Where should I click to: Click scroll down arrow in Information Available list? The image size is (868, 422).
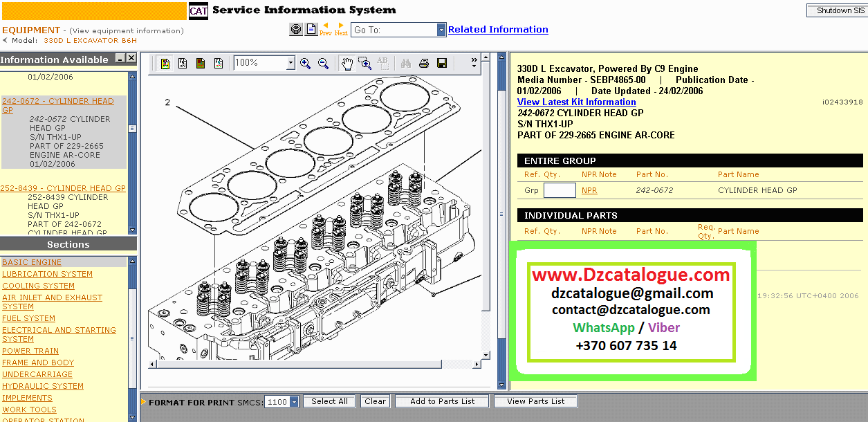(x=132, y=230)
